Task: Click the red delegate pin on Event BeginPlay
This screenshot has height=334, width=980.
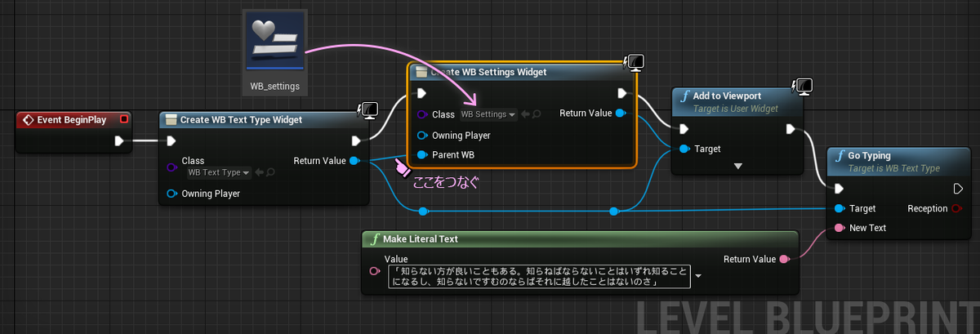Action: 124,119
